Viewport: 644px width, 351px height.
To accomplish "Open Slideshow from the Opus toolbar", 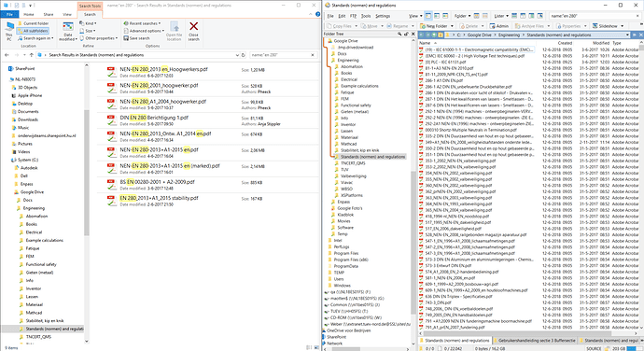I will point(609,26).
